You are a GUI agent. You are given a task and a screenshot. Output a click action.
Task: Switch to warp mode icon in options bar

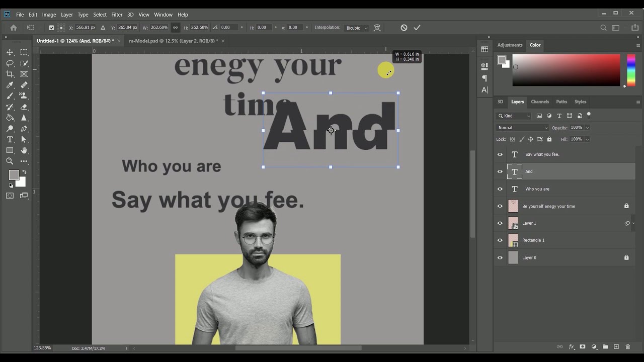(377, 28)
